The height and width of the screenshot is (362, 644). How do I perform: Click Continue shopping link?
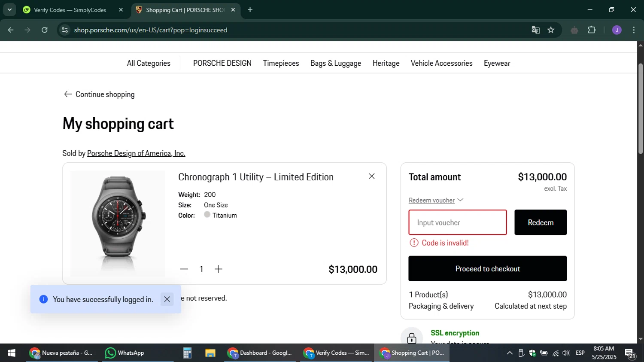click(x=99, y=94)
